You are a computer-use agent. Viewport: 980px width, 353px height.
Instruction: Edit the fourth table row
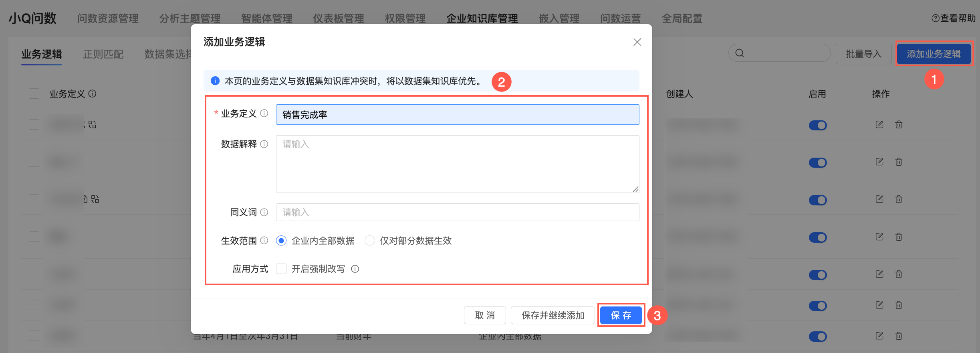click(x=879, y=237)
